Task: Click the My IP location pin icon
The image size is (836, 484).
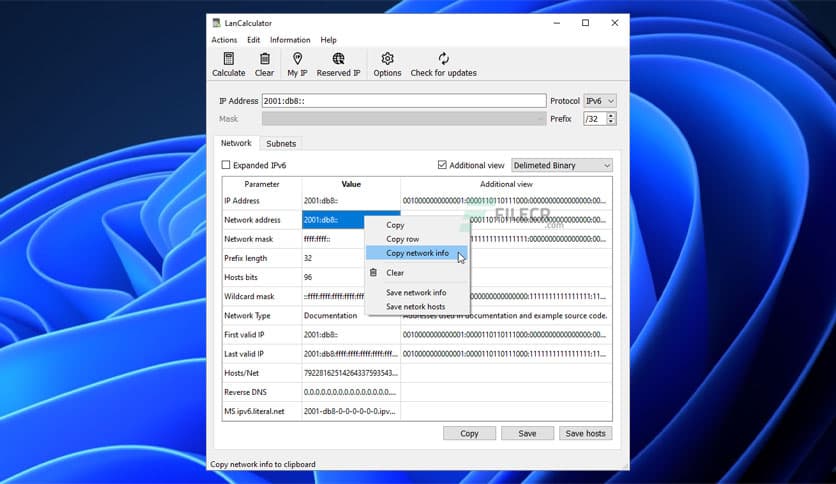Action: pos(298,59)
